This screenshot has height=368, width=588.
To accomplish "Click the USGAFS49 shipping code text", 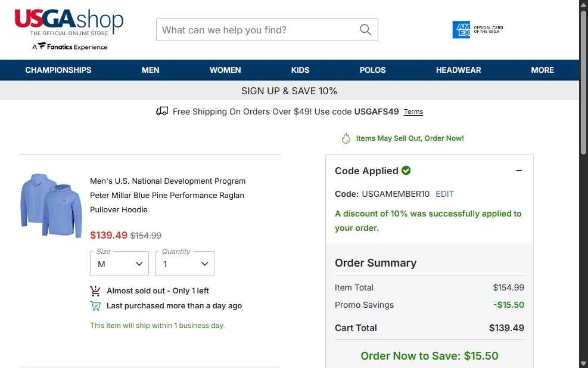I will click(x=377, y=112).
